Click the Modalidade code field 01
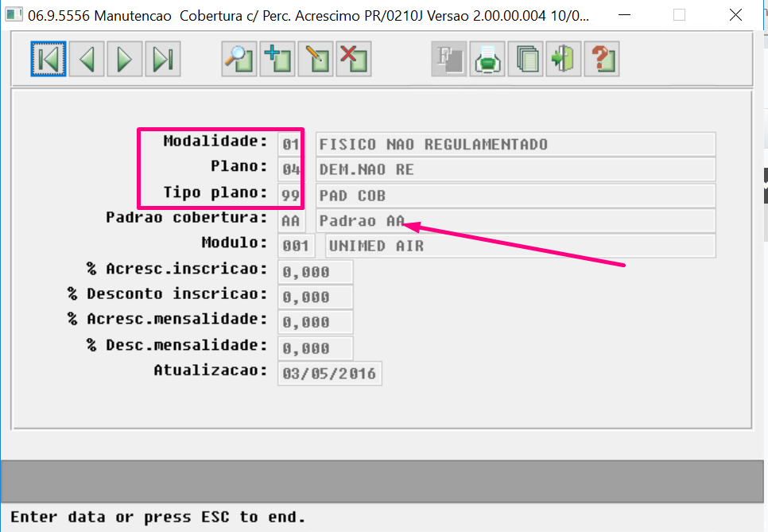 pyautogui.click(x=291, y=144)
